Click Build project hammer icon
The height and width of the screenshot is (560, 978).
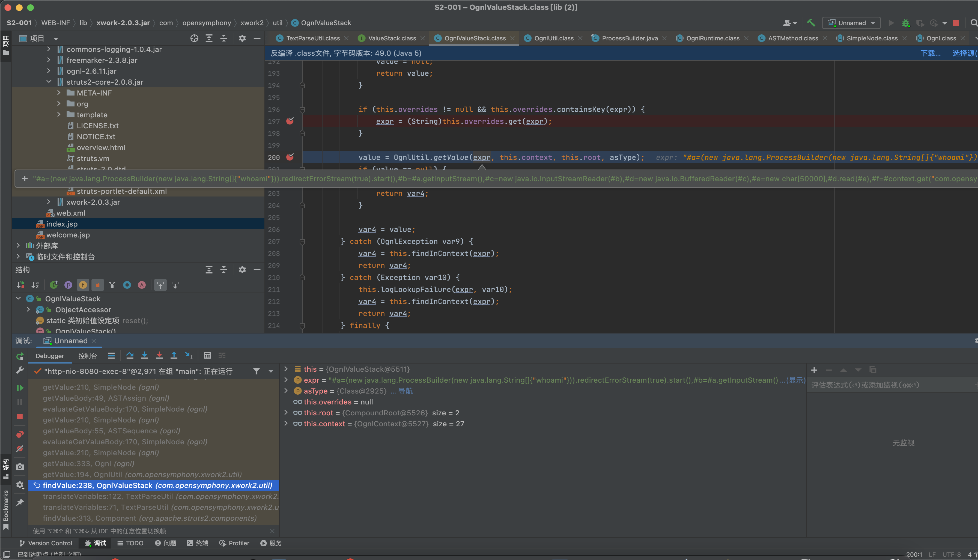tap(811, 23)
